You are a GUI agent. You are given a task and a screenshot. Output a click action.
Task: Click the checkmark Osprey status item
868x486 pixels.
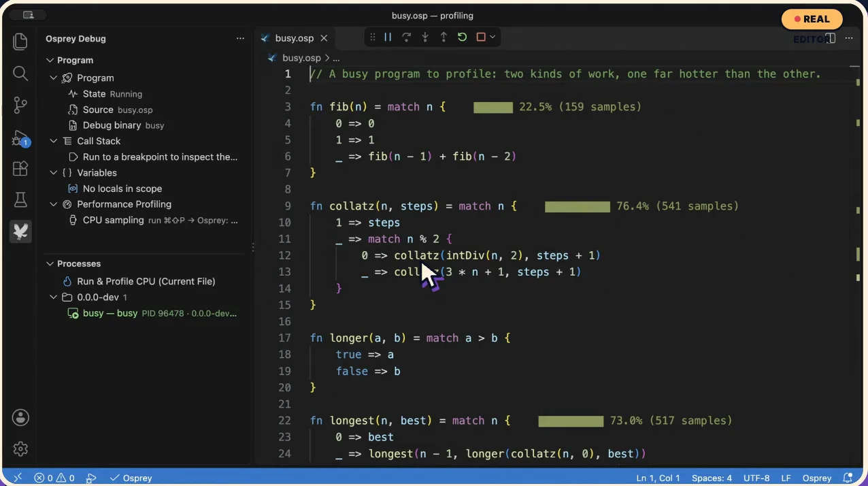click(x=131, y=478)
